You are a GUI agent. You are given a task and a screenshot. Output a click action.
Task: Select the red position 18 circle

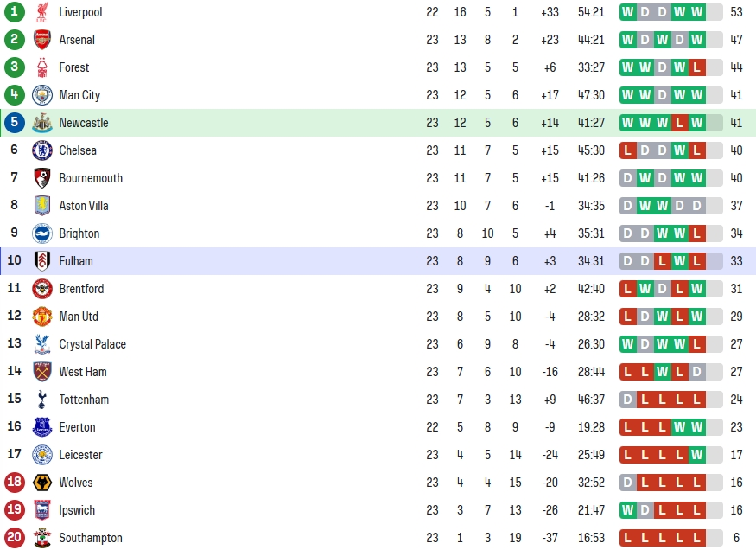15,482
